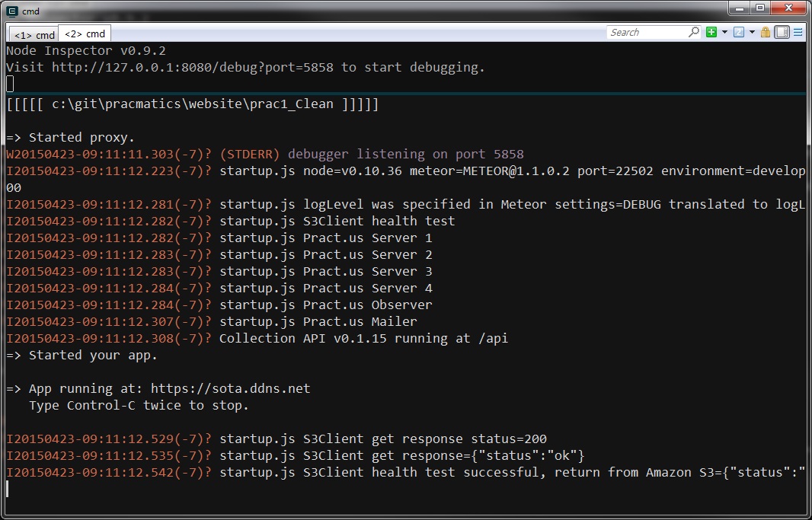This screenshot has width=812, height=520.
Task: Click 'Pract.us Observer' line
Action: 219,305
